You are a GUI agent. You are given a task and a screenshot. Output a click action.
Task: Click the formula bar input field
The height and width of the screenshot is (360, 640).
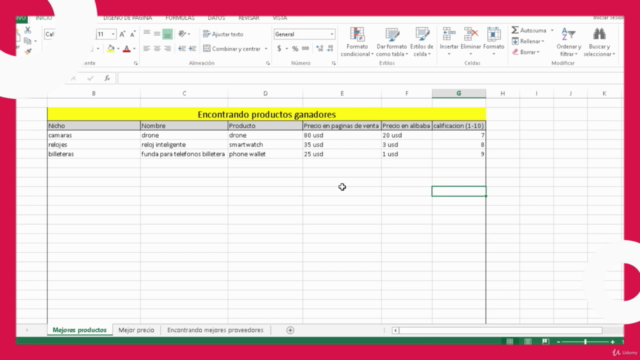(x=370, y=78)
